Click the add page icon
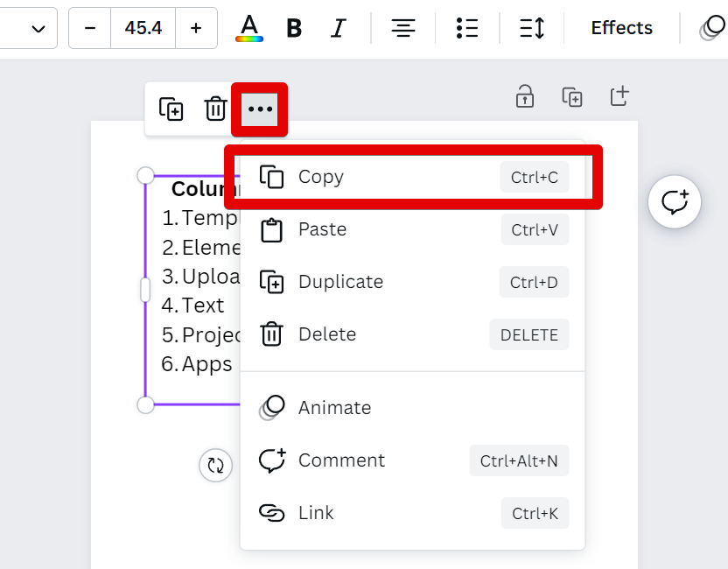 point(619,96)
